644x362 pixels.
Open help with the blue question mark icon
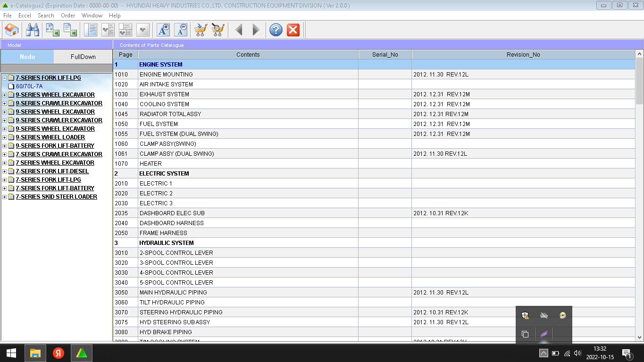coord(276,30)
